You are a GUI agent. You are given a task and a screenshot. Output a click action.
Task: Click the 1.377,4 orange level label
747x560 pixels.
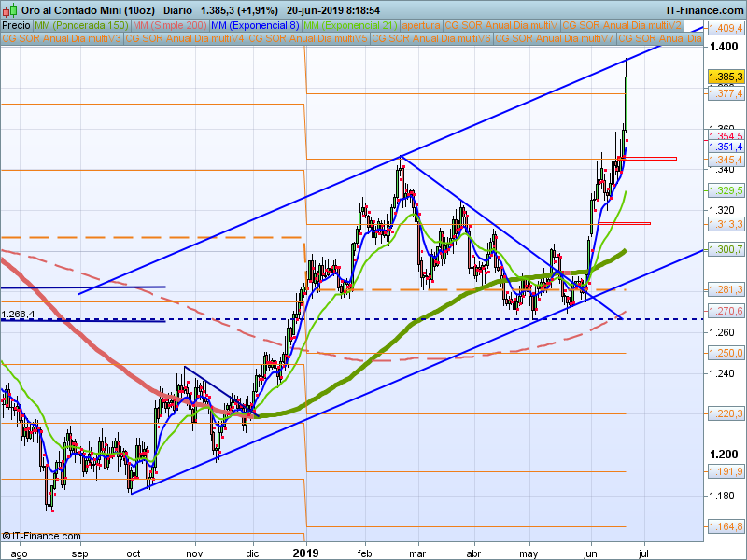(726, 93)
